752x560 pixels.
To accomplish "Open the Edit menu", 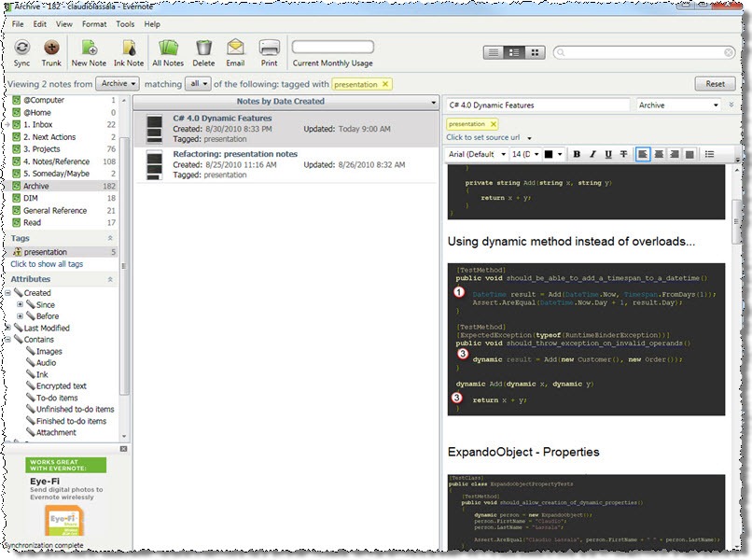I will pos(40,24).
